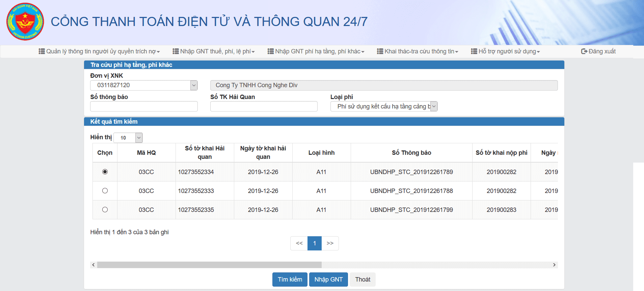Click the horizontal scrollbar thumb under the table
The height and width of the screenshot is (291, 644).
pos(209,265)
